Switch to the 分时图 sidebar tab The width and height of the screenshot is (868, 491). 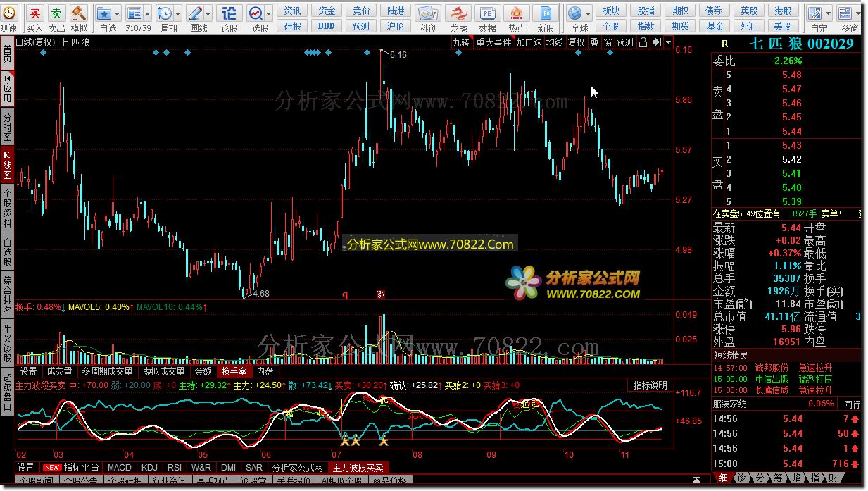click(7, 127)
